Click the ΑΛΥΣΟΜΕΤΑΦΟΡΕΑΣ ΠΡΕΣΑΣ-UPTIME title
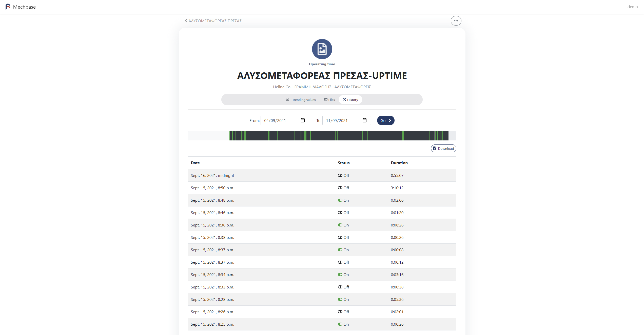Image resolution: width=644 pixels, height=335 pixels. [322, 76]
